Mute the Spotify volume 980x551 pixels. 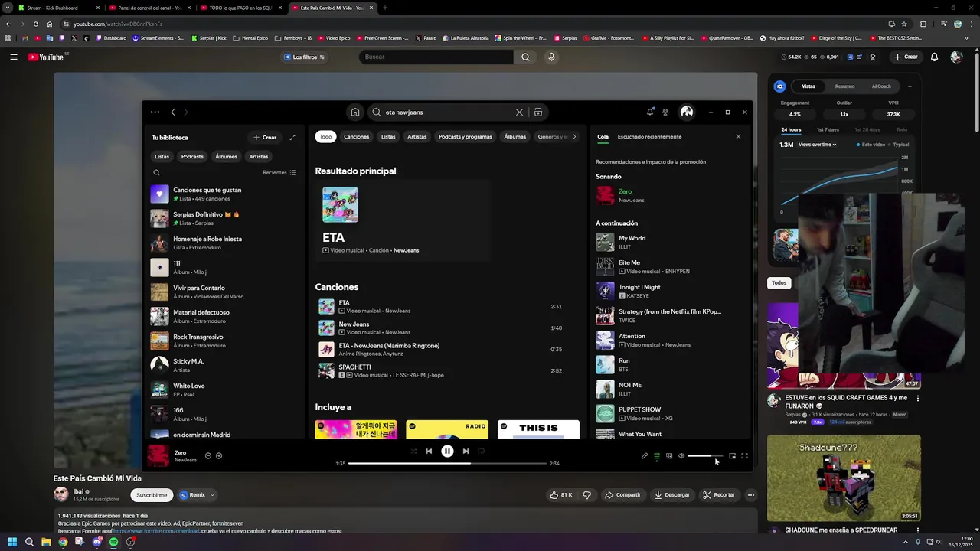[681, 456]
